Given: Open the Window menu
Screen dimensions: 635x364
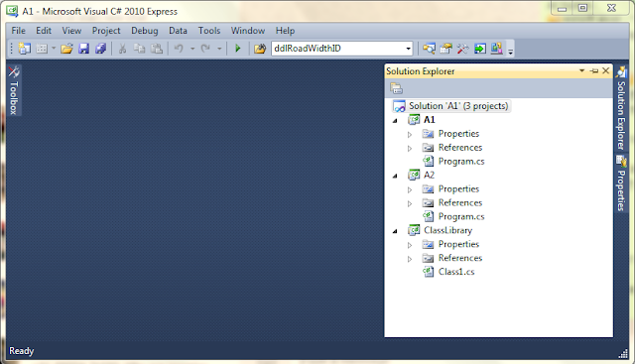Looking at the screenshot, I should [248, 31].
